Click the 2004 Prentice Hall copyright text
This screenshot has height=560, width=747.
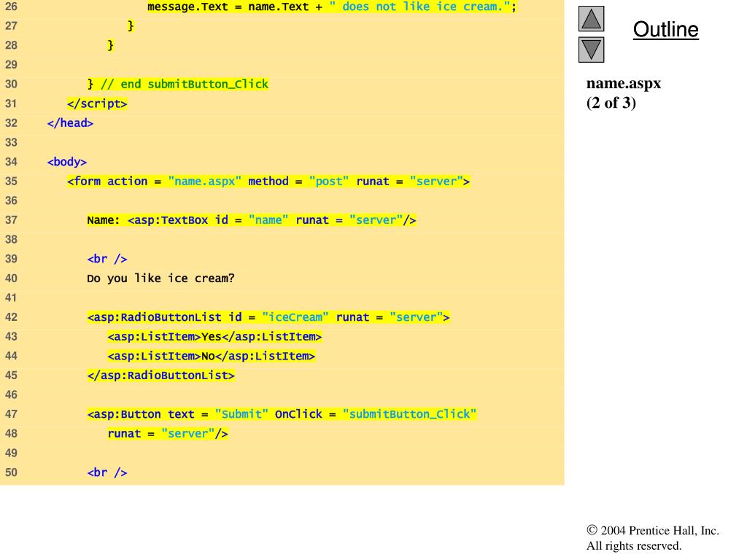point(653,531)
